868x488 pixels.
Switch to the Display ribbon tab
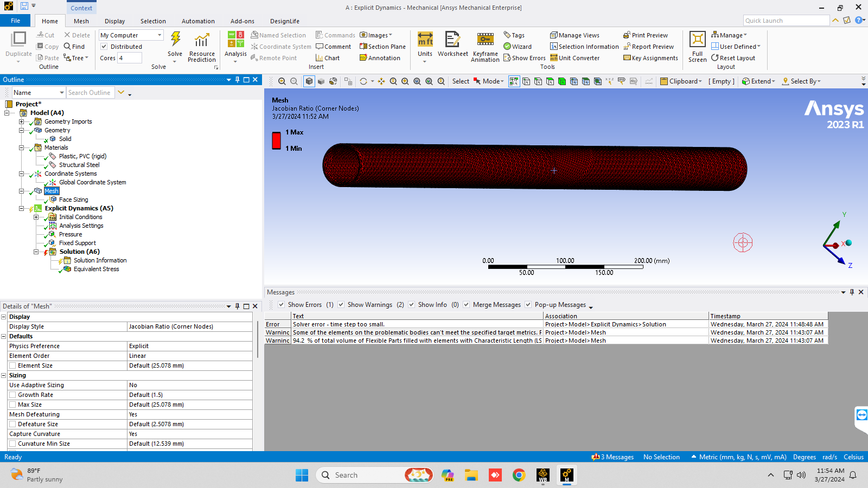point(114,21)
